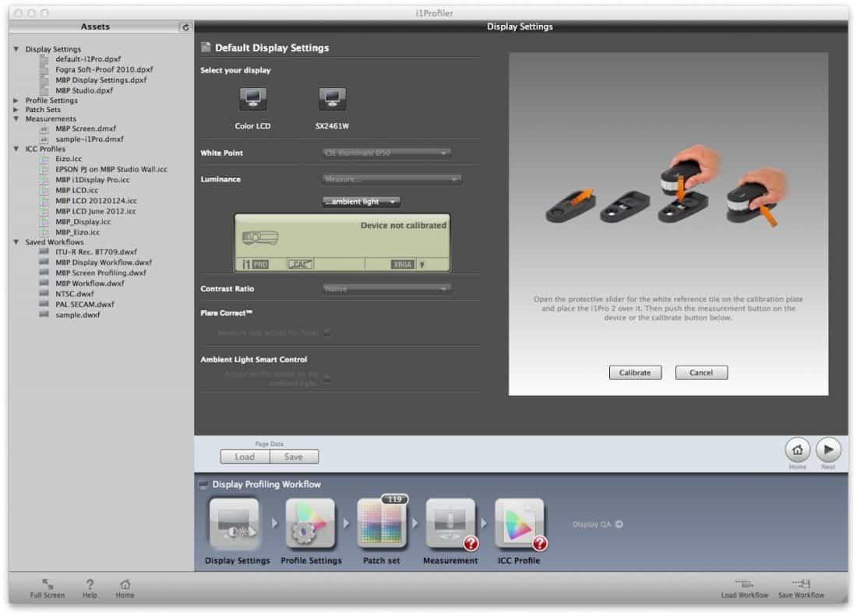Open the Patch set workflow step
857x616 pixels.
point(383,524)
